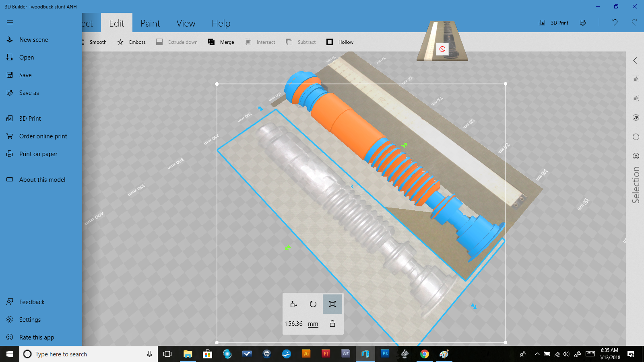Open the mm units dropdown
644x362 pixels.
[x=313, y=324]
